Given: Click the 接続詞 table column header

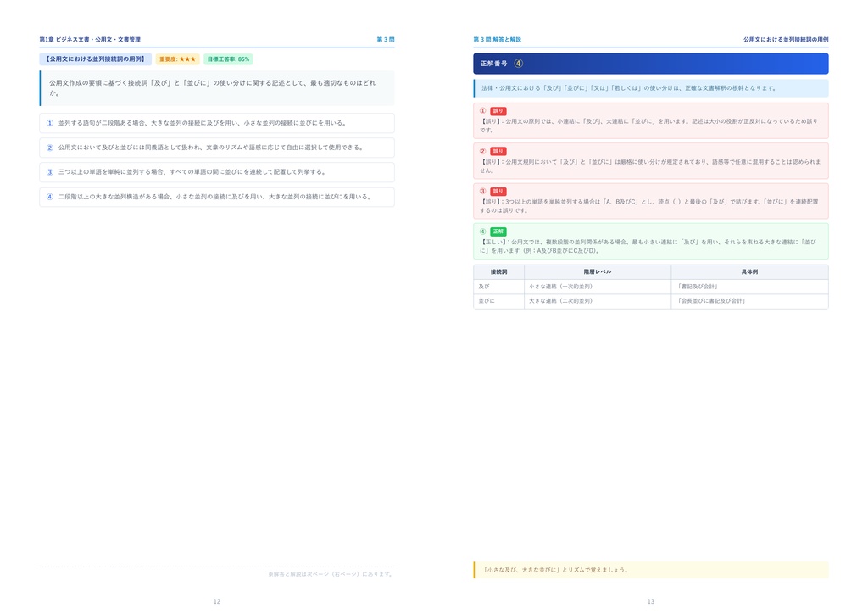Looking at the screenshot, I should point(498,272).
